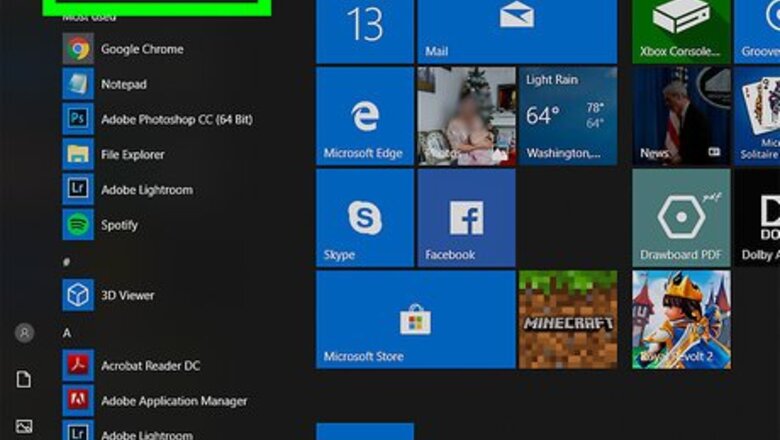Open the Calendar tile showing 13
780x440 pixels.
(x=365, y=31)
